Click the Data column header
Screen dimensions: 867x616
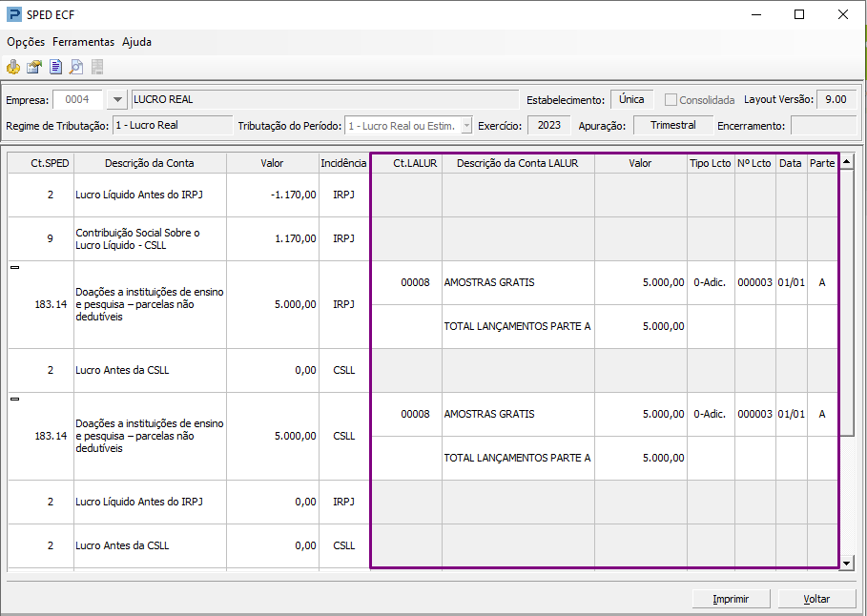pyautogui.click(x=791, y=163)
